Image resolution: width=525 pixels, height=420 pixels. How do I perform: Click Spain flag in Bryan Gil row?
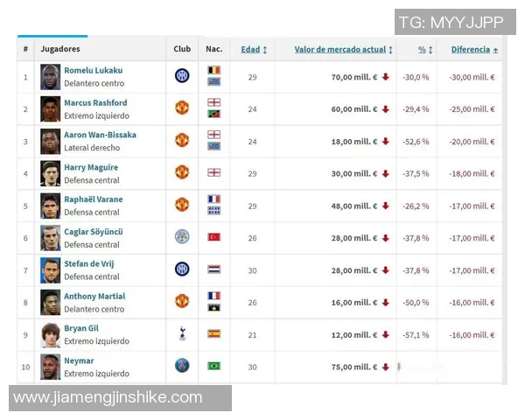(x=213, y=333)
